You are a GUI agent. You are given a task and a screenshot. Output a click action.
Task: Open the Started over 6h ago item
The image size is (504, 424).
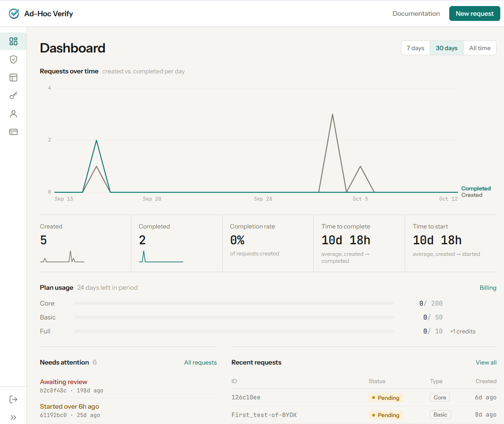point(70,406)
